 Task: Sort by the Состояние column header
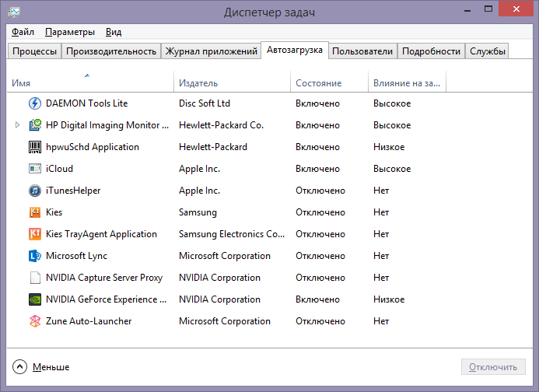coord(318,83)
